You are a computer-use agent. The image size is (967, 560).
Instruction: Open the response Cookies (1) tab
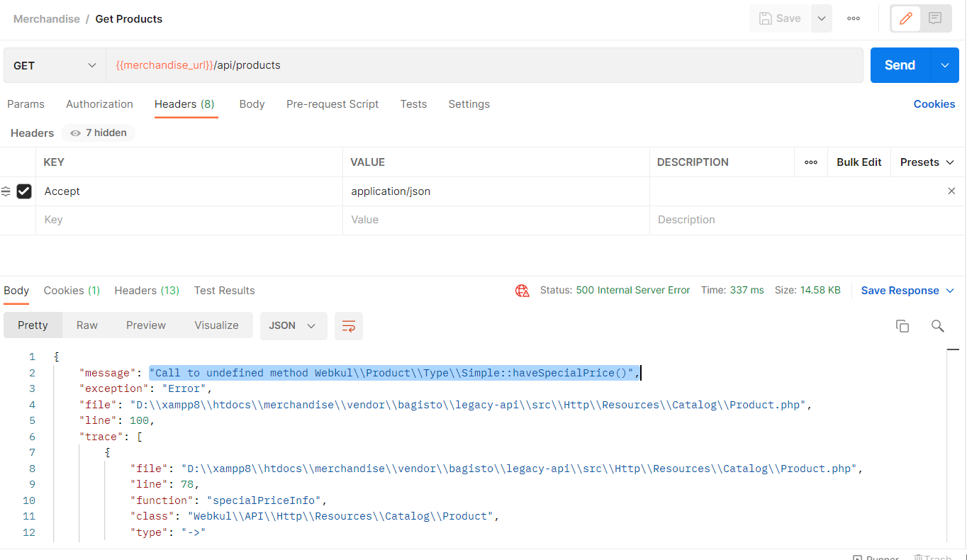(72, 290)
